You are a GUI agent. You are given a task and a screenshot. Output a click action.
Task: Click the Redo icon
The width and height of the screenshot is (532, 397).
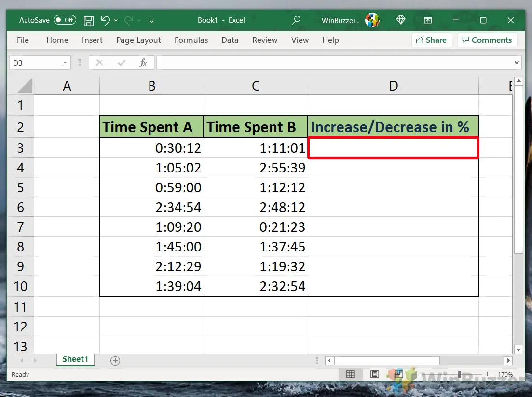point(128,20)
